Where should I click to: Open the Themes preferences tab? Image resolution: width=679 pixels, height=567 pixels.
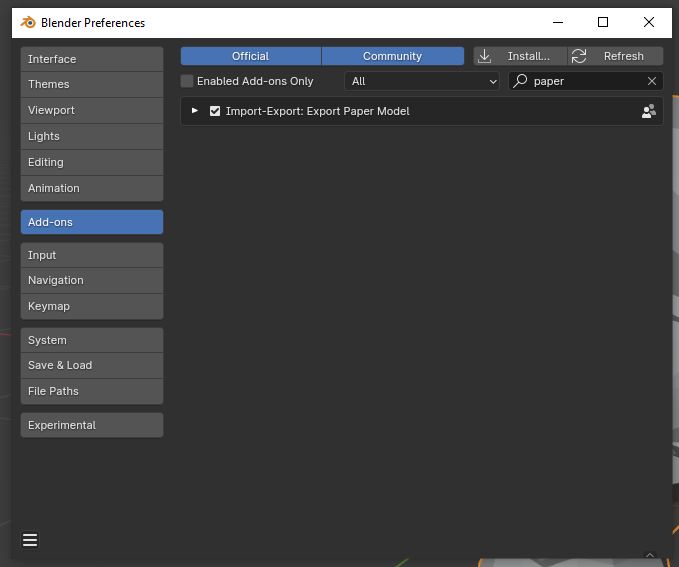click(92, 84)
